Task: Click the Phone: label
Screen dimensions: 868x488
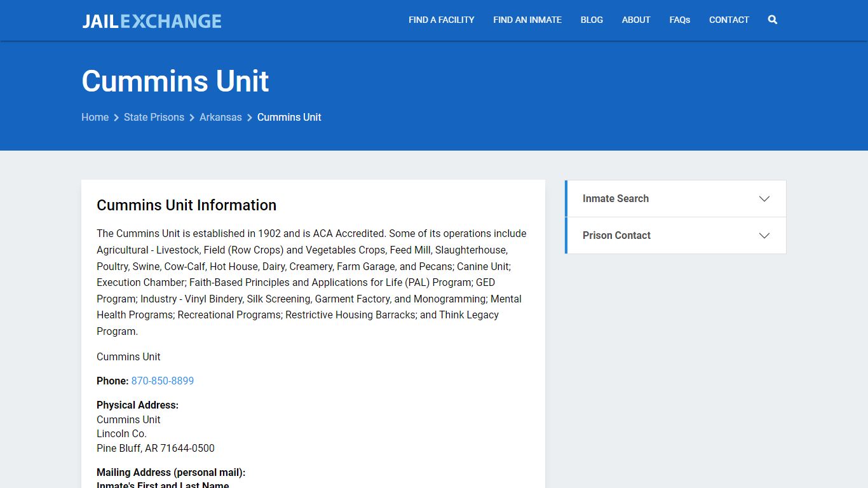Action: click(112, 381)
